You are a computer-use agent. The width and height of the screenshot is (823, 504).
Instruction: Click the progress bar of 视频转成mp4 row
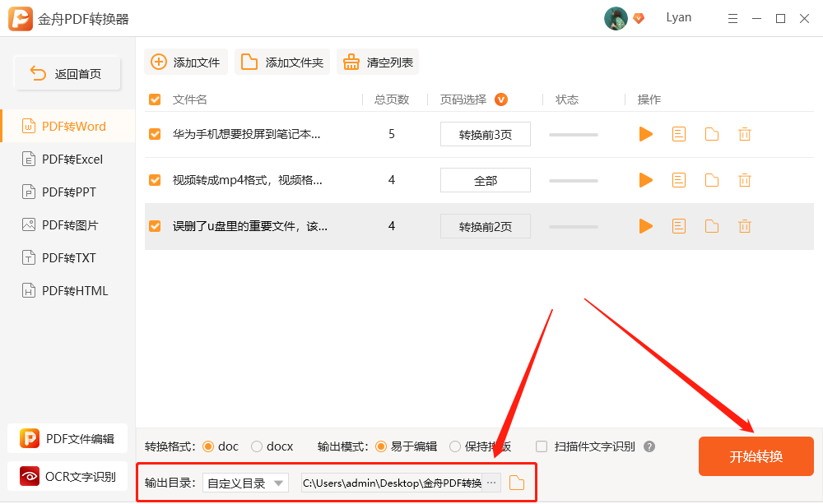tap(573, 181)
